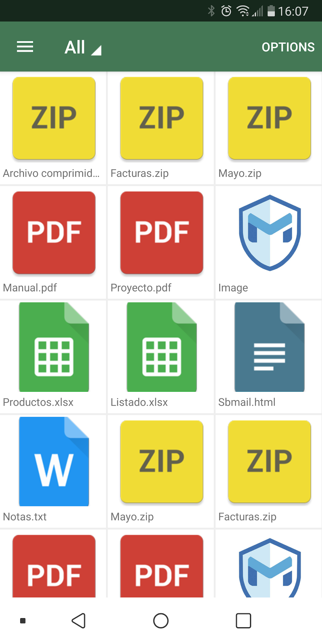322x644 pixels.
Task: Open the file category selector triangle
Action: click(x=96, y=50)
